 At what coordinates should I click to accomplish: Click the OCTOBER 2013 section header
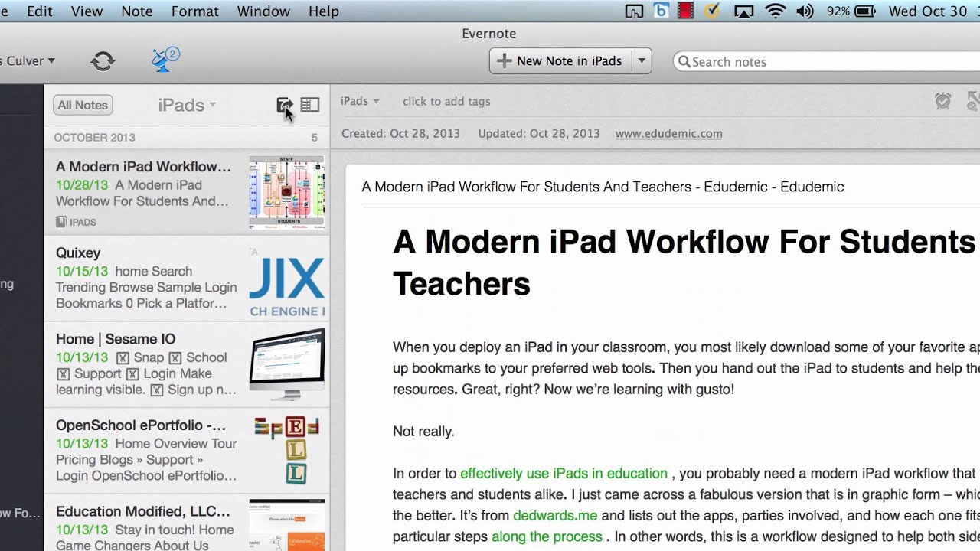click(x=187, y=137)
